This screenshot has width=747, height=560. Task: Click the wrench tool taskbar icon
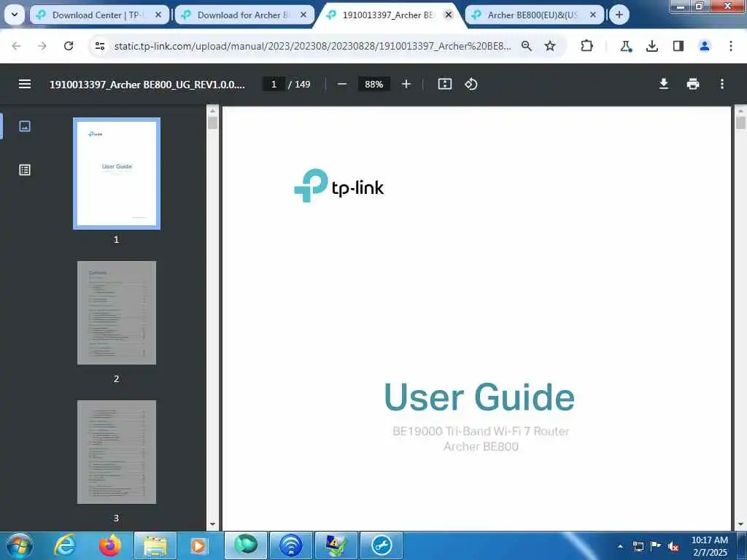[x=381, y=545]
